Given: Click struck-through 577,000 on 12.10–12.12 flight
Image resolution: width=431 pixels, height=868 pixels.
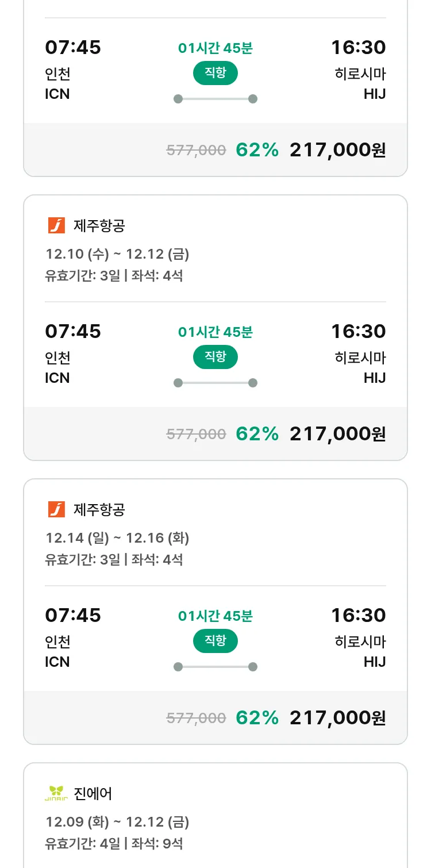Looking at the screenshot, I should [196, 434].
